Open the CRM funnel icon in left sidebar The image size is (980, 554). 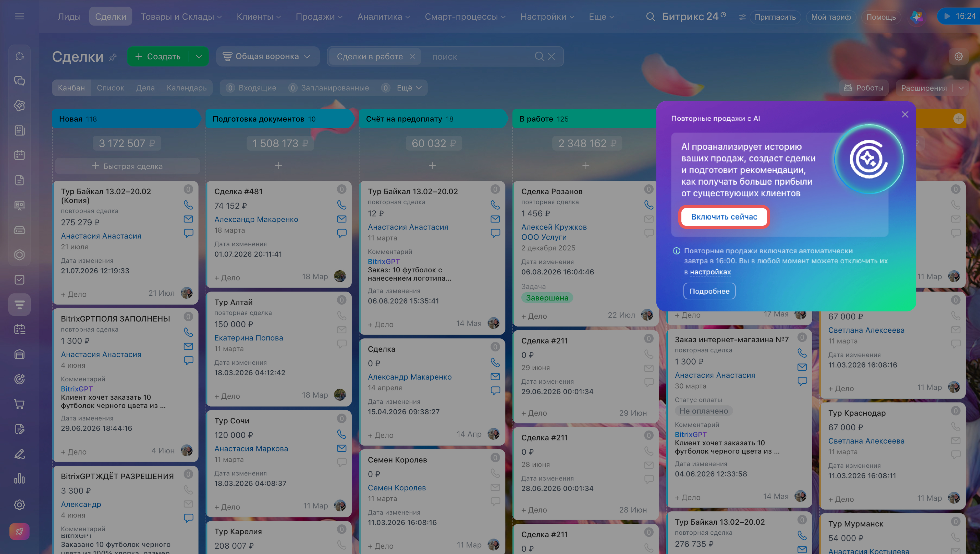pos(19,304)
